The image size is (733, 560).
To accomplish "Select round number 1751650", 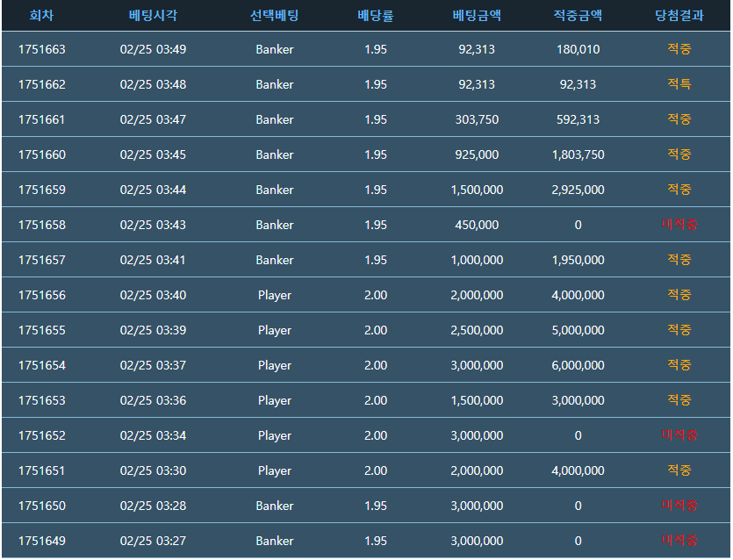I will [x=42, y=506].
